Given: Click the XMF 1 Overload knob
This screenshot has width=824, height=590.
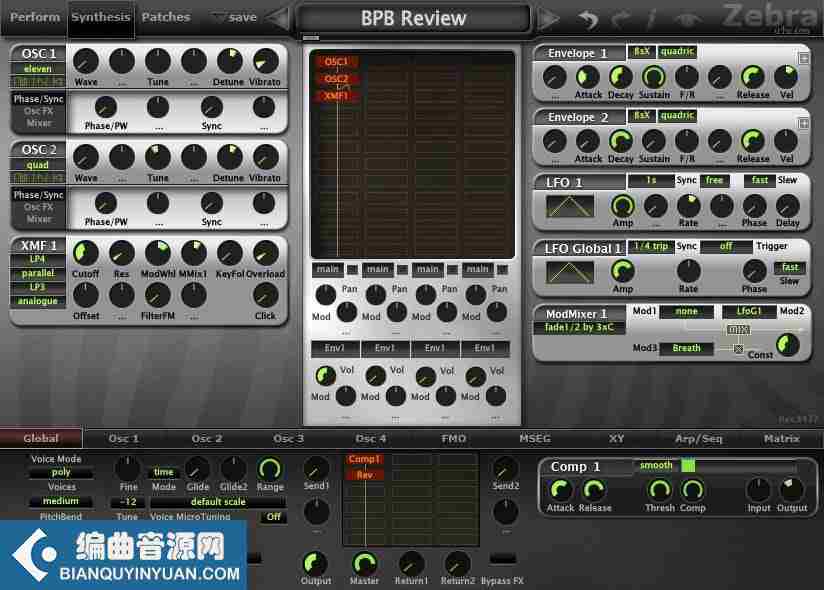Looking at the screenshot, I should (266, 253).
